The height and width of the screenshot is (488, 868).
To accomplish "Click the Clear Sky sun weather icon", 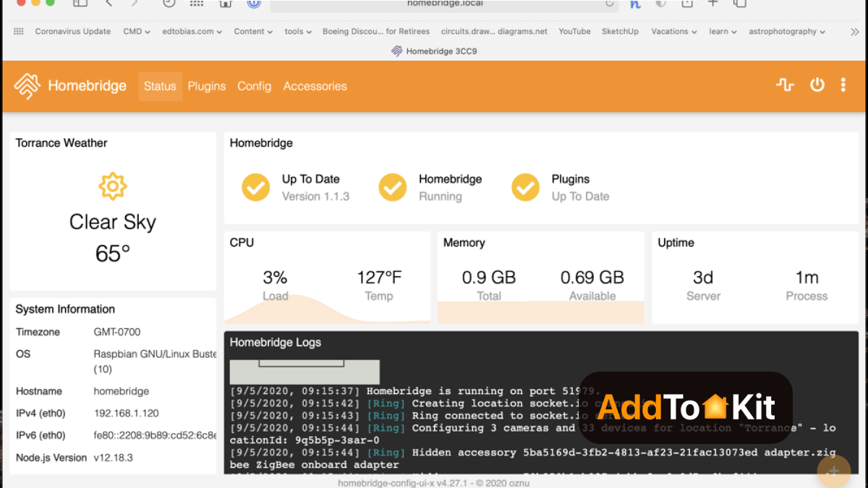I will 113,187.
